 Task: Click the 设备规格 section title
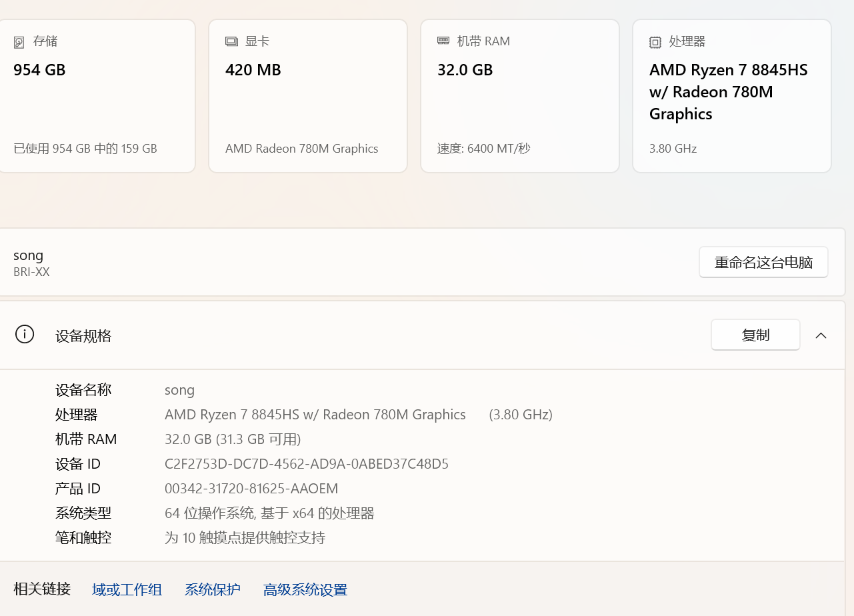pos(83,336)
